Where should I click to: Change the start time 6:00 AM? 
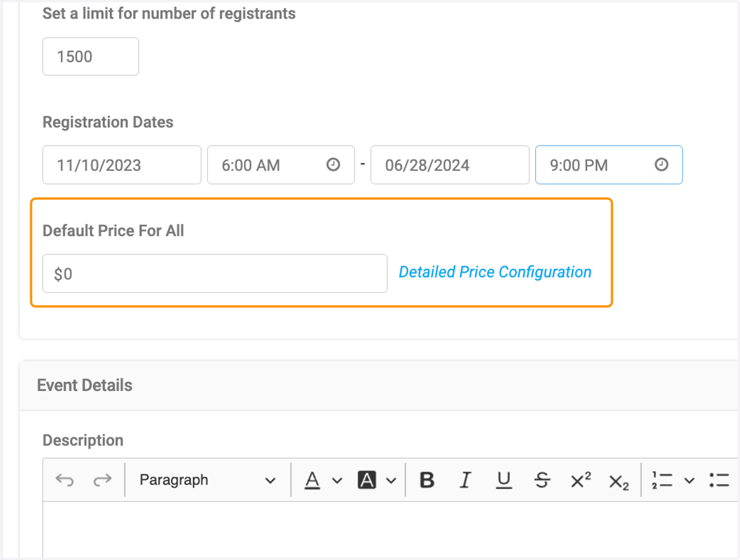click(x=281, y=165)
